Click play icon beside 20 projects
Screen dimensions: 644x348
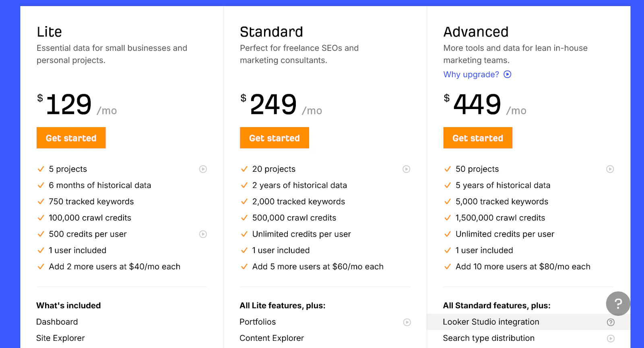point(407,169)
